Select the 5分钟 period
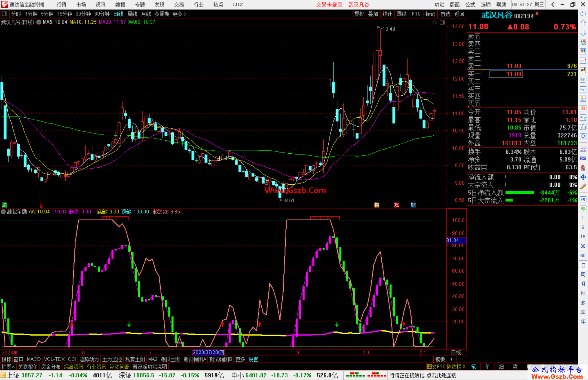Image resolution: width=588 pixels, height=380 pixels. click(47, 14)
